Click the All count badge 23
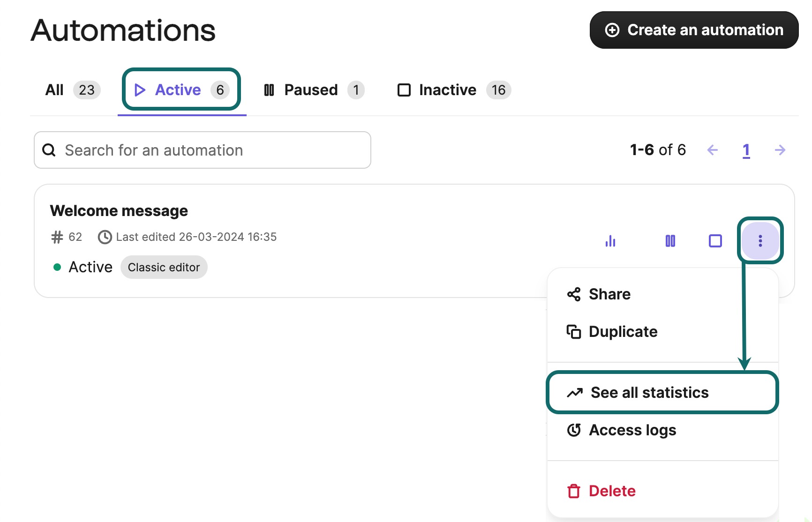The height and width of the screenshot is (522, 812). pyautogui.click(x=87, y=90)
